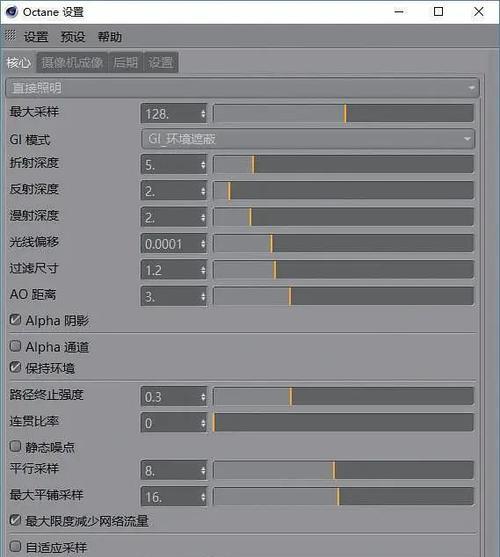Image resolution: width=500 pixels, height=557 pixels.
Task: Enable the 静态噪点 checkbox
Action: [x=15, y=446]
